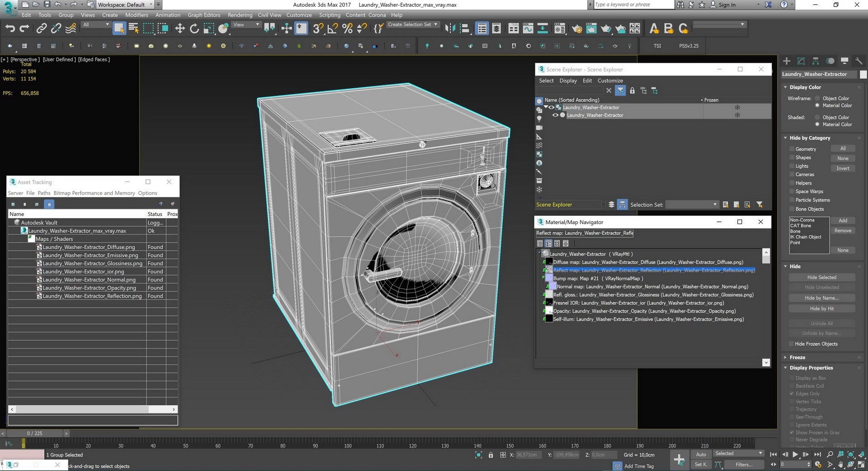Click the Invert button in Hide by Category
Image resolution: width=868 pixels, height=471 pixels.
tap(843, 168)
